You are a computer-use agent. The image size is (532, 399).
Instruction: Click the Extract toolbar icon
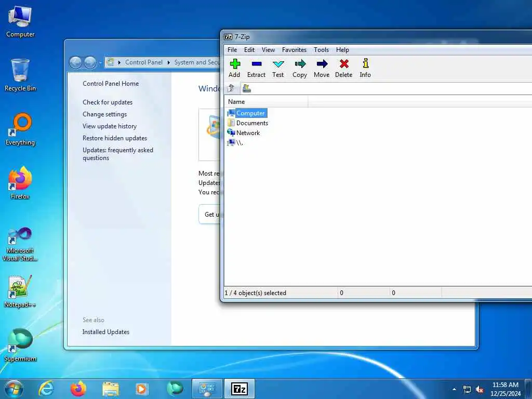coord(256,68)
